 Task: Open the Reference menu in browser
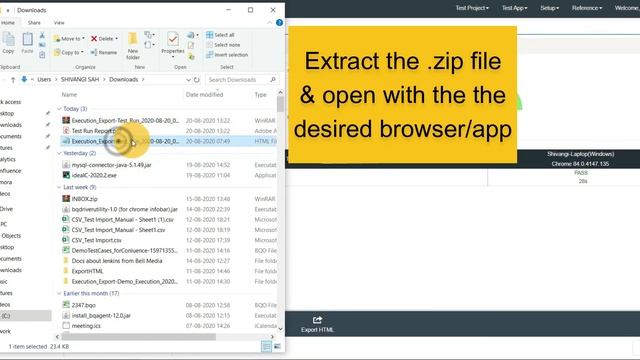pos(587,8)
